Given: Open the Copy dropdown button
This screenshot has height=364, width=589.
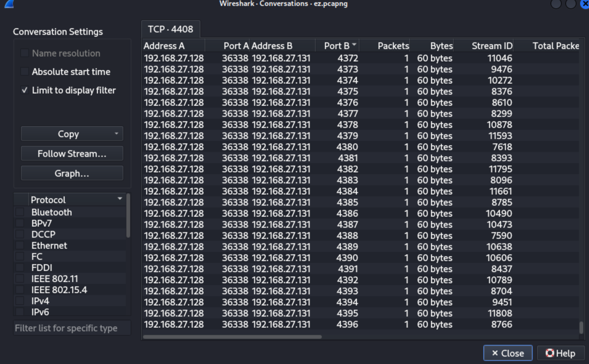Looking at the screenshot, I should (x=72, y=134).
